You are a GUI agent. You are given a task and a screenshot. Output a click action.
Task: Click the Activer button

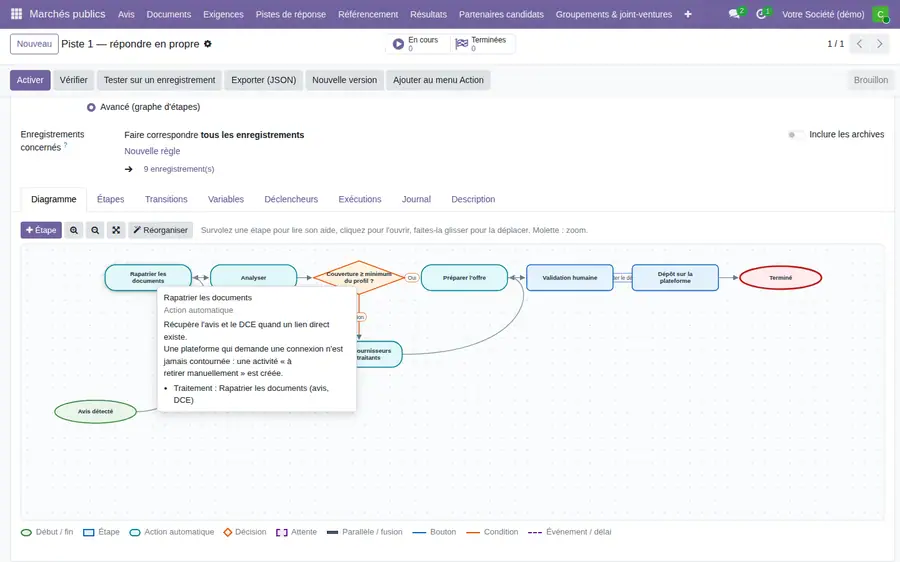click(30, 80)
